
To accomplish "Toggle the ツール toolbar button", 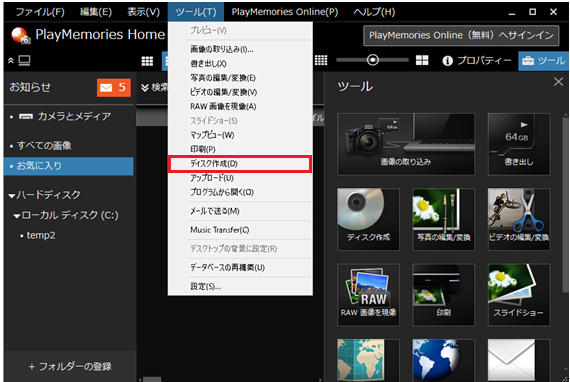I will click(543, 61).
